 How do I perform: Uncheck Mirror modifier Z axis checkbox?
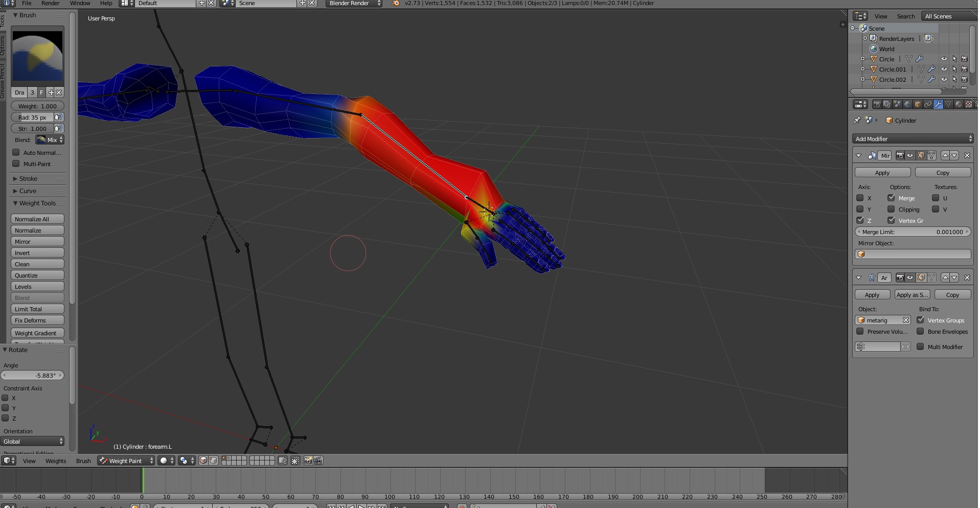pyautogui.click(x=860, y=221)
